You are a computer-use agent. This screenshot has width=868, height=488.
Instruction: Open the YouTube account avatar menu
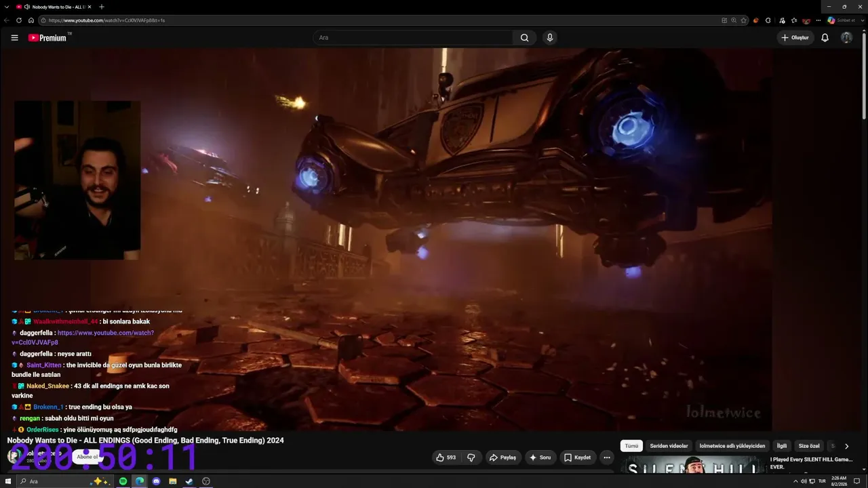846,38
